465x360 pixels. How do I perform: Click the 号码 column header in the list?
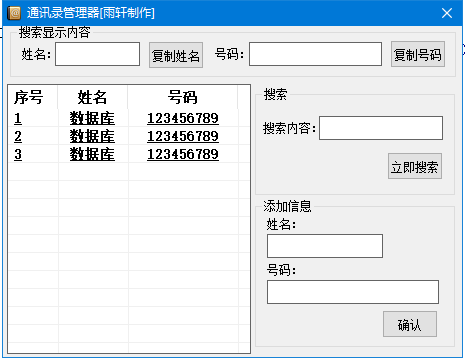[183, 97]
